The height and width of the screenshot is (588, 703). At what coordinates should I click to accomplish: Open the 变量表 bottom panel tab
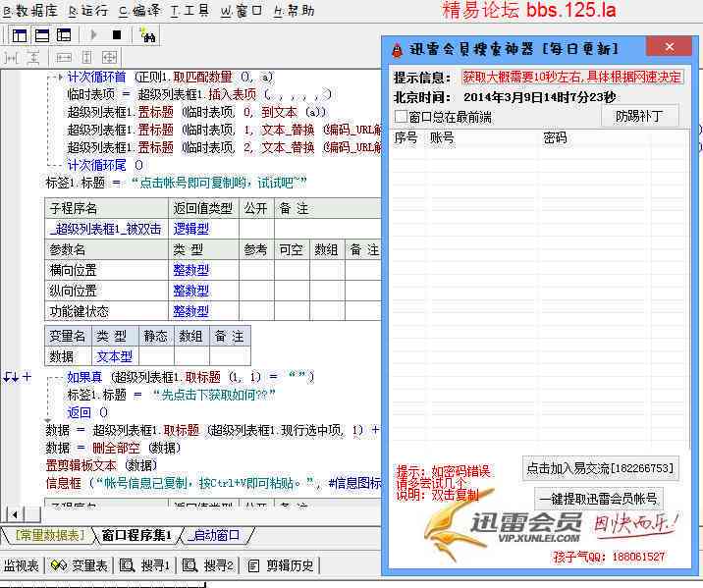80,565
